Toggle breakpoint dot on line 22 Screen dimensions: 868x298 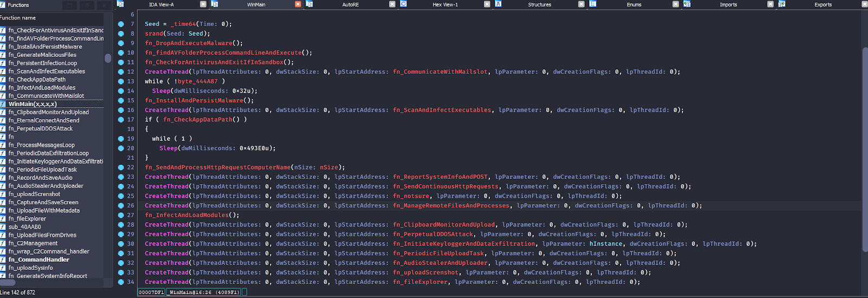121,167
